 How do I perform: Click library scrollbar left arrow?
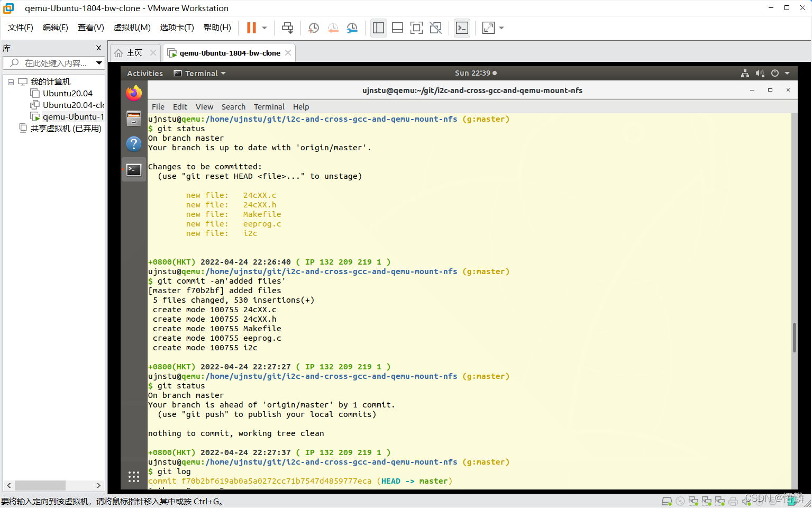point(8,485)
